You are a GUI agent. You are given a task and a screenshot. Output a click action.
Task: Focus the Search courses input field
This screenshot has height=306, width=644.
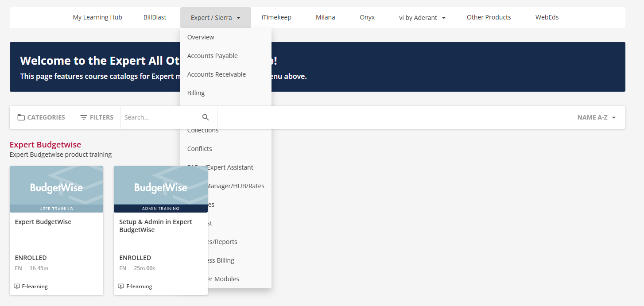coord(160,117)
